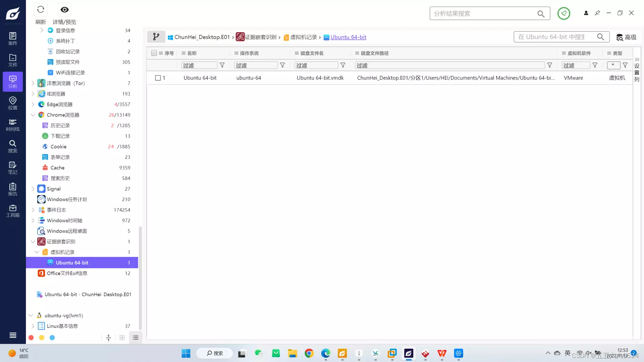Check the checkbox for row 1
This screenshot has height=362, width=644.
[158, 78]
